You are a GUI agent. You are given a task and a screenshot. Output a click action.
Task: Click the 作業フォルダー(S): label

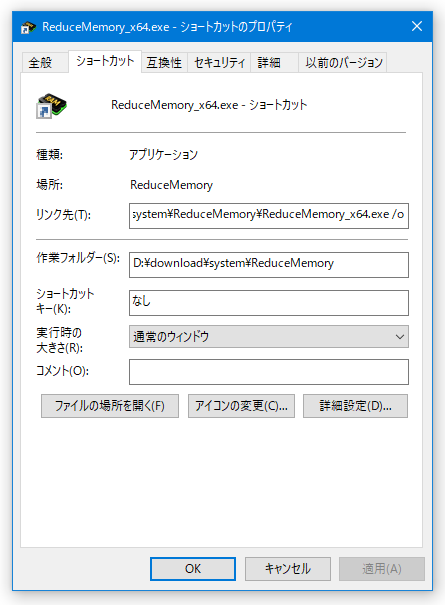tap(78, 258)
